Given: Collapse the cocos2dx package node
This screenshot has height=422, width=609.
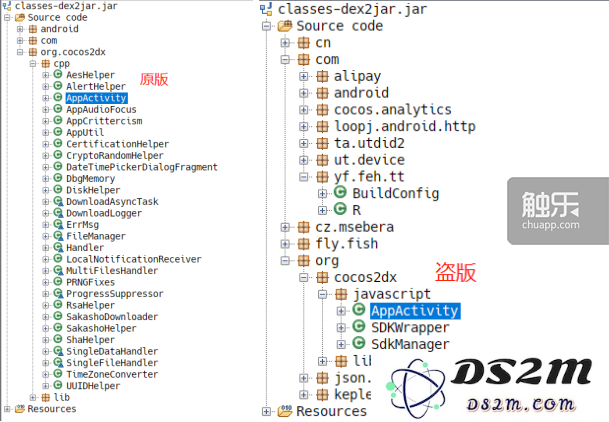Looking at the screenshot, I should point(304,277).
